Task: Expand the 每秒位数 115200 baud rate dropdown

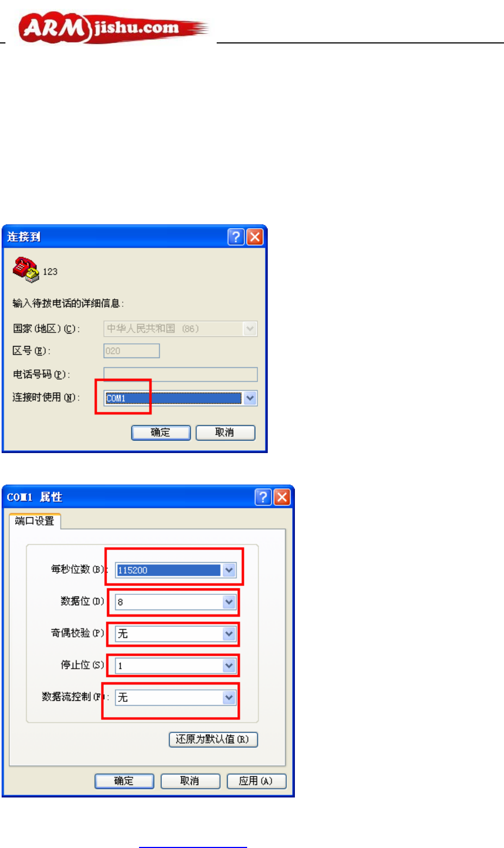Action: click(229, 570)
